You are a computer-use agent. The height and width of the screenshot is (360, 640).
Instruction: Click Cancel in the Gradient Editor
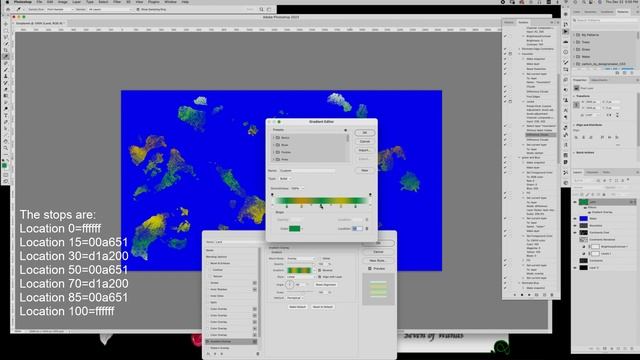[x=364, y=141]
